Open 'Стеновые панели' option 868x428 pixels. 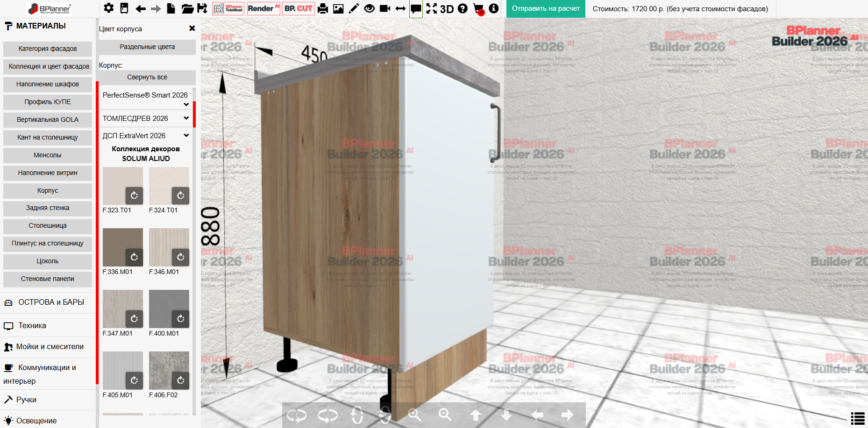coord(48,279)
